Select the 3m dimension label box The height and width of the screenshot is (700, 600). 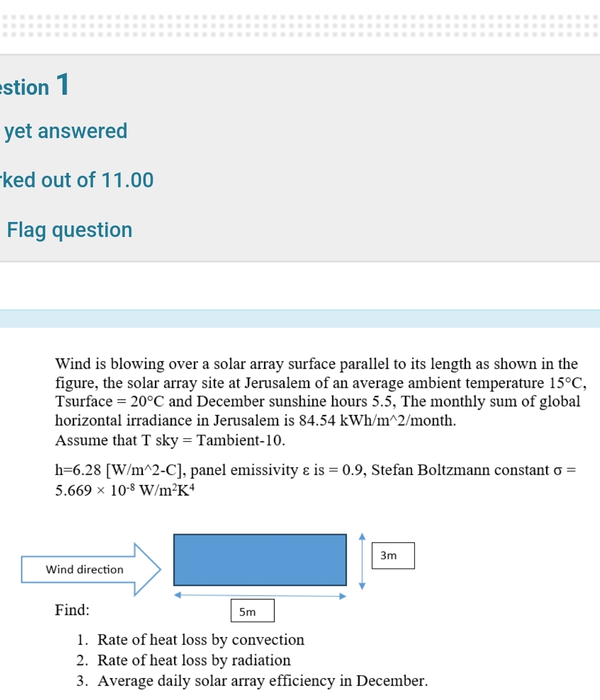[392, 555]
